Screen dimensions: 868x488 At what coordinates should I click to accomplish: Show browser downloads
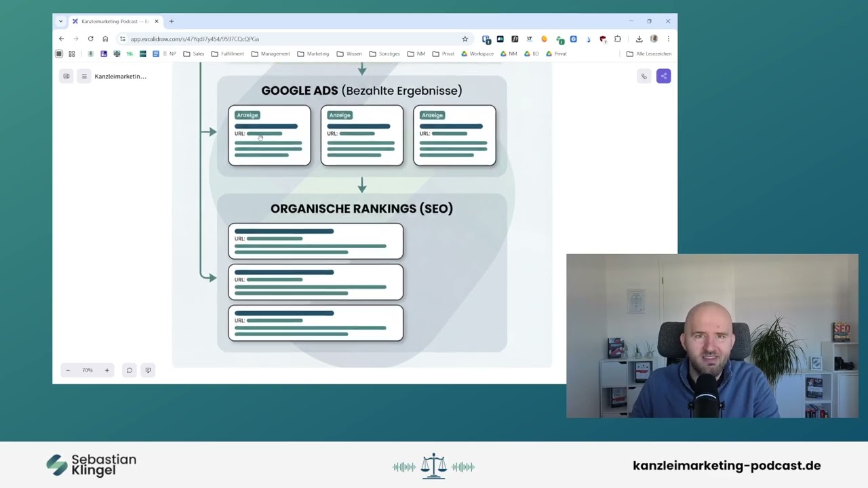coord(639,39)
